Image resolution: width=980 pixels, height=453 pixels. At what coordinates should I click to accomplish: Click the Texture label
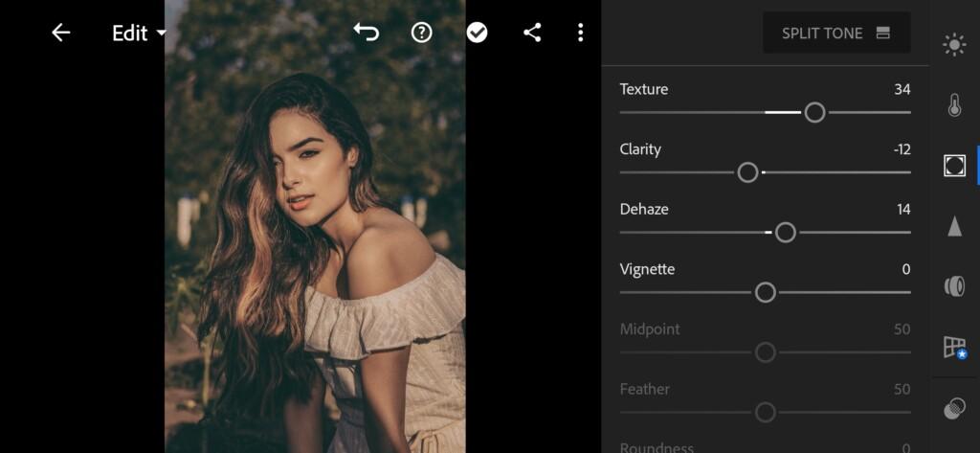(644, 89)
